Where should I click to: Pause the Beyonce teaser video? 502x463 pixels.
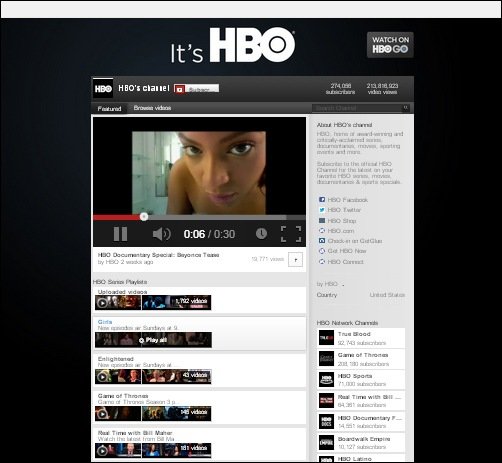(x=120, y=234)
